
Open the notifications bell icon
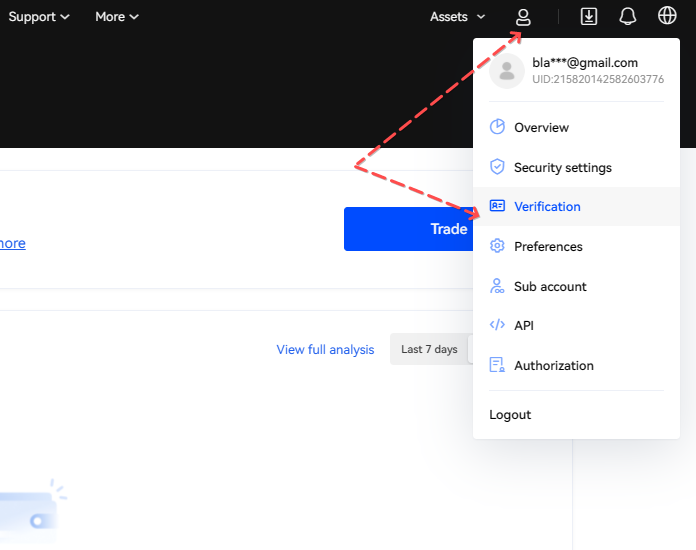point(628,17)
